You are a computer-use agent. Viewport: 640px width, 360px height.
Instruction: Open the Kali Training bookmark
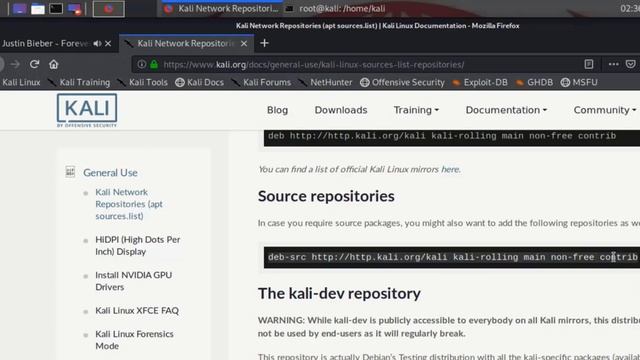pyautogui.click(x=79, y=82)
